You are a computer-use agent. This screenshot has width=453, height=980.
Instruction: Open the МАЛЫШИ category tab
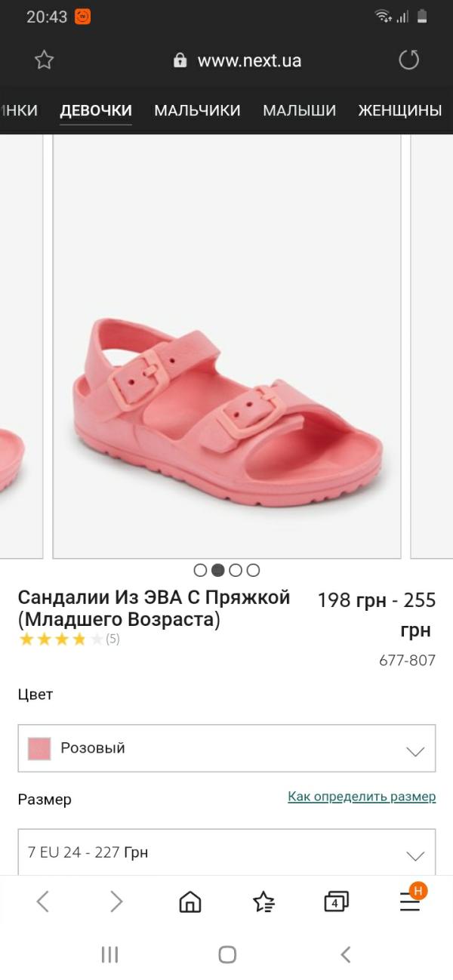click(299, 110)
